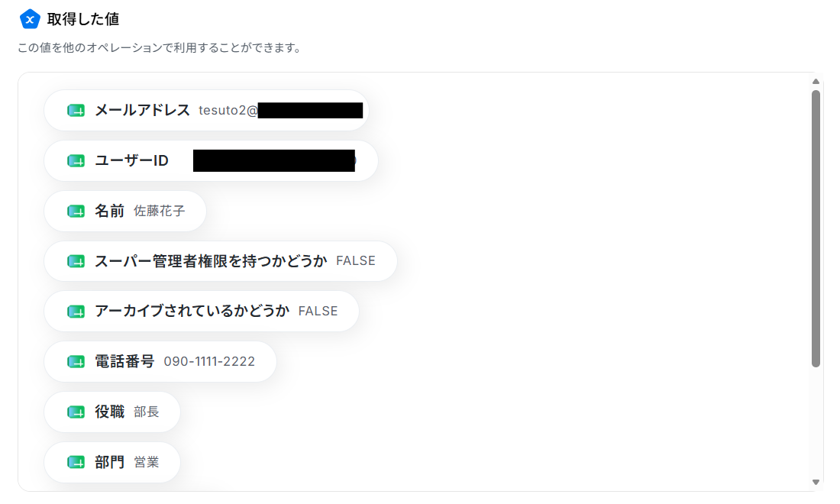The width and height of the screenshot is (840, 504).
Task: Choose the 役職 部長 chip
Action: (112, 412)
